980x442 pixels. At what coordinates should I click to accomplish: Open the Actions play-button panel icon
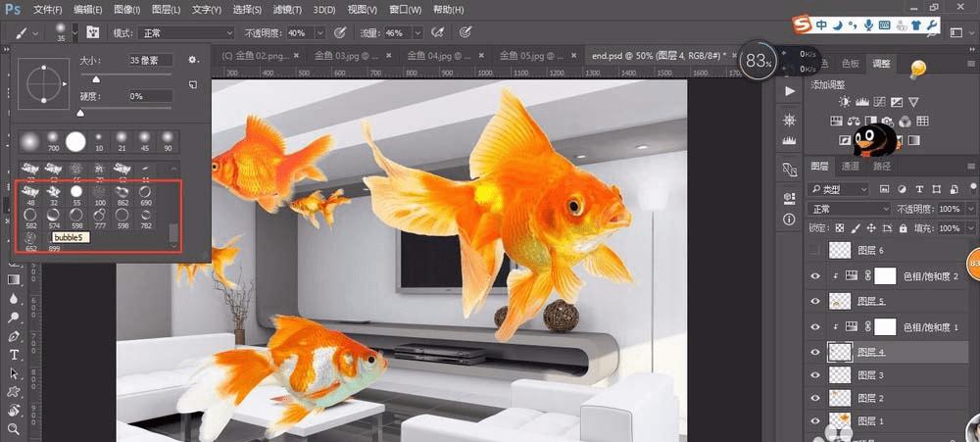click(x=789, y=91)
